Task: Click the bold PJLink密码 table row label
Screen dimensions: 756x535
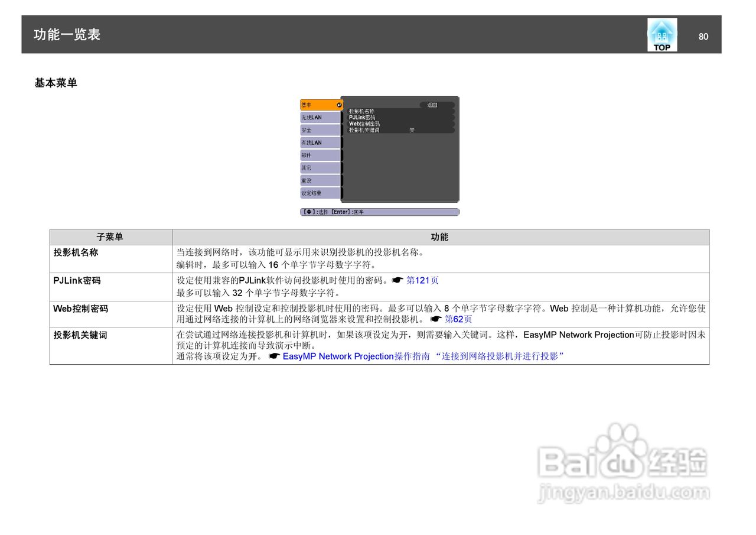Action: tap(77, 280)
